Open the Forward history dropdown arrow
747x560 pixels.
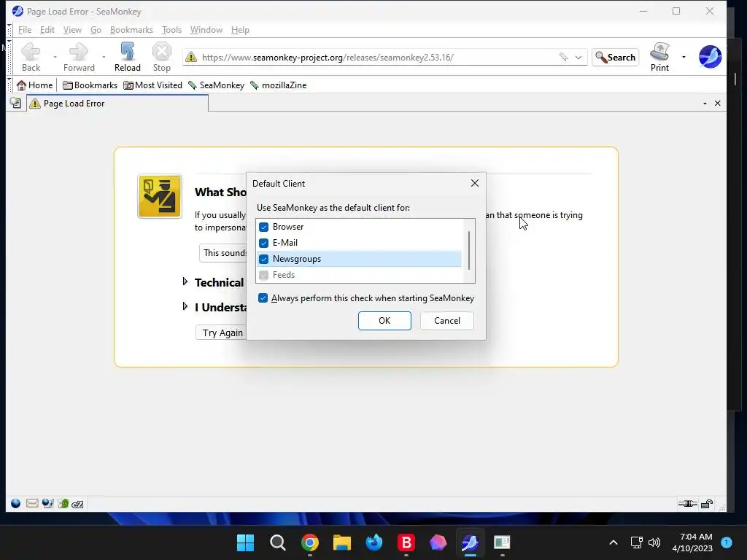coord(104,57)
